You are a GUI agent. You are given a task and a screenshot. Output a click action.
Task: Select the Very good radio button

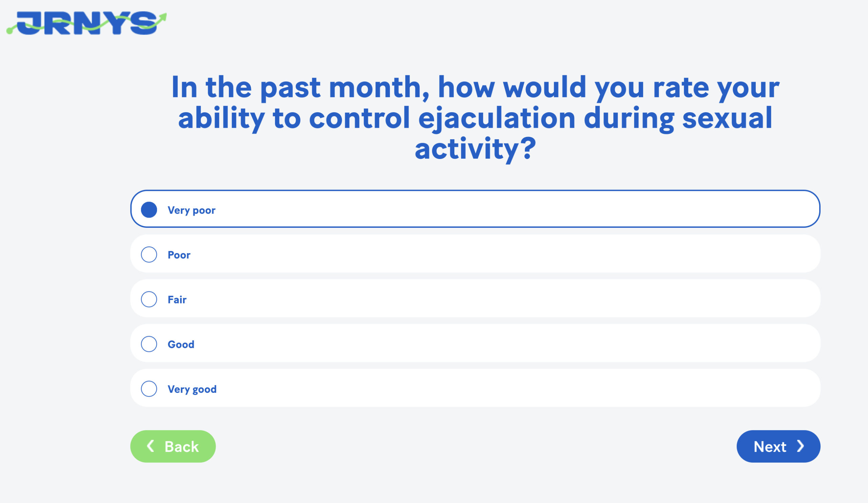click(149, 389)
